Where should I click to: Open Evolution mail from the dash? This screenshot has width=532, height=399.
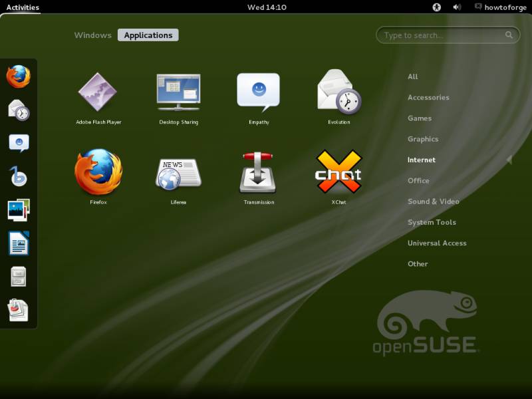(19, 110)
